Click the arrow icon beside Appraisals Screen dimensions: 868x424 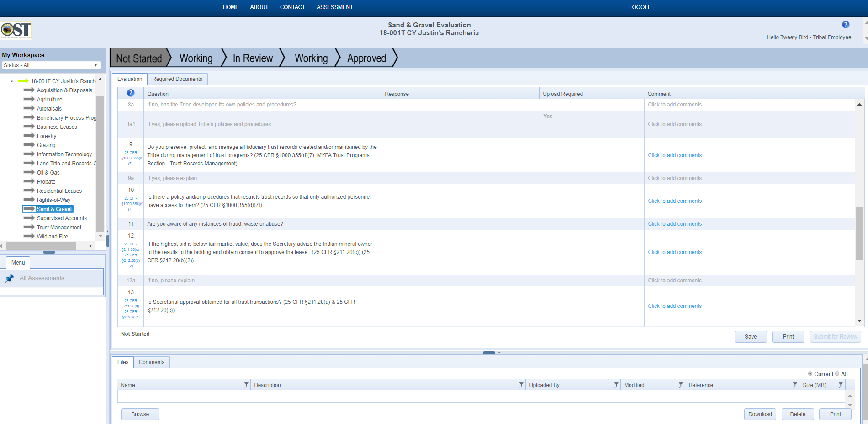click(x=29, y=108)
